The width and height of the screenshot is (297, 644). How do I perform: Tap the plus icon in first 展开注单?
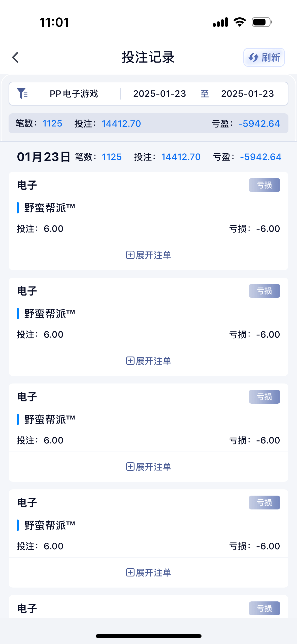point(130,255)
